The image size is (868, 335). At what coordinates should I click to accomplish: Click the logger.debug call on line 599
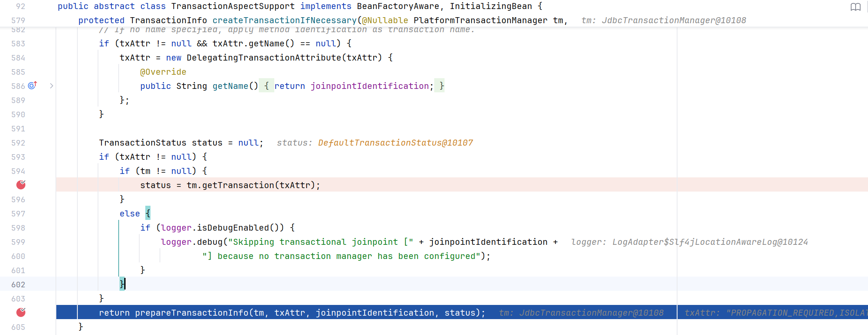[192, 242]
